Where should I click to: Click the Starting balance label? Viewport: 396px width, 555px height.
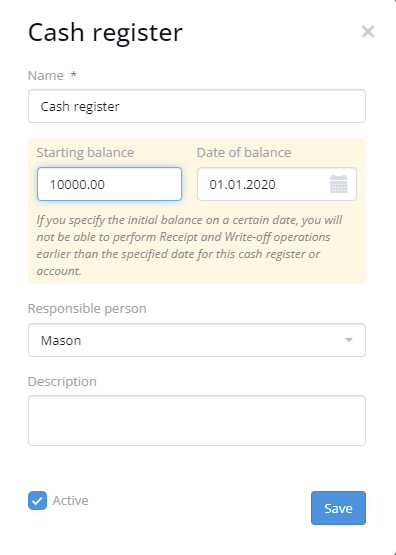tap(85, 153)
